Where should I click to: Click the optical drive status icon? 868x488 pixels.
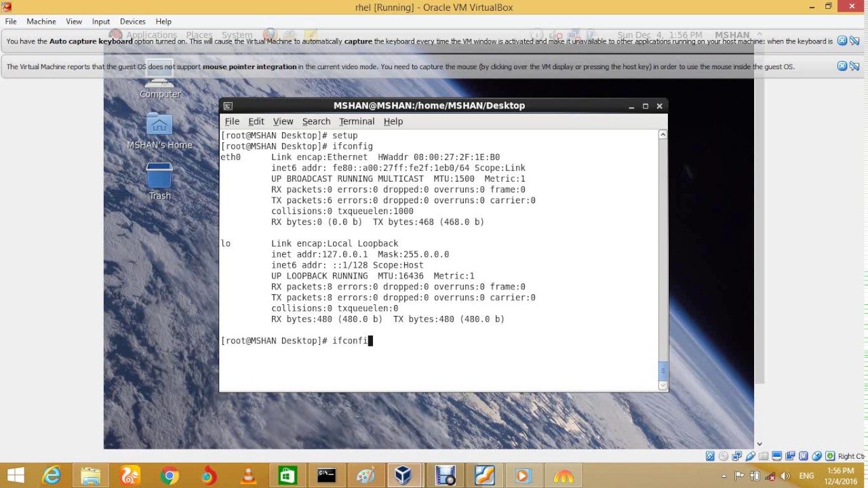click(x=724, y=456)
